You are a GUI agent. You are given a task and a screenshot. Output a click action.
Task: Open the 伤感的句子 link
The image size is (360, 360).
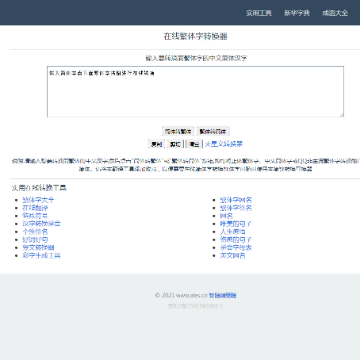[236, 240]
